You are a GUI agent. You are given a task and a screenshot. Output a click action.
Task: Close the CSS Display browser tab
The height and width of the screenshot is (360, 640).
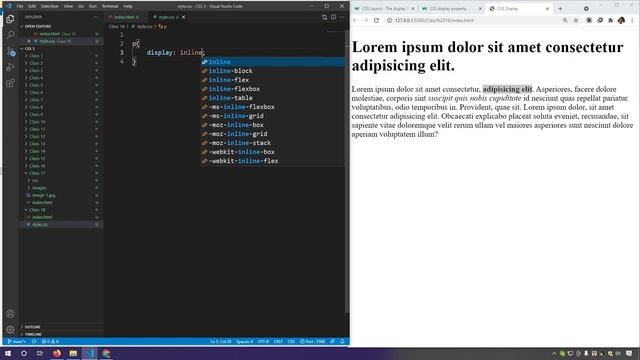point(547,9)
